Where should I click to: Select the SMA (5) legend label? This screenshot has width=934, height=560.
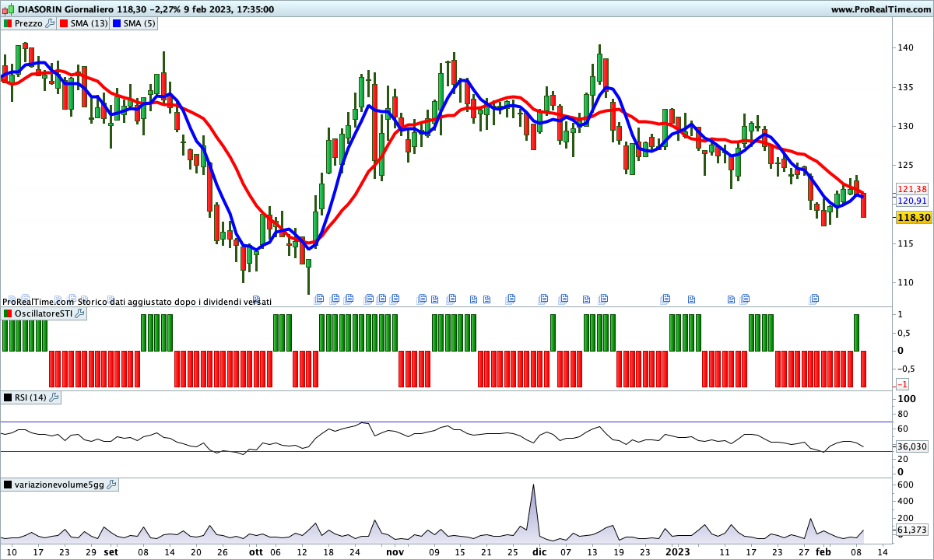139,23
